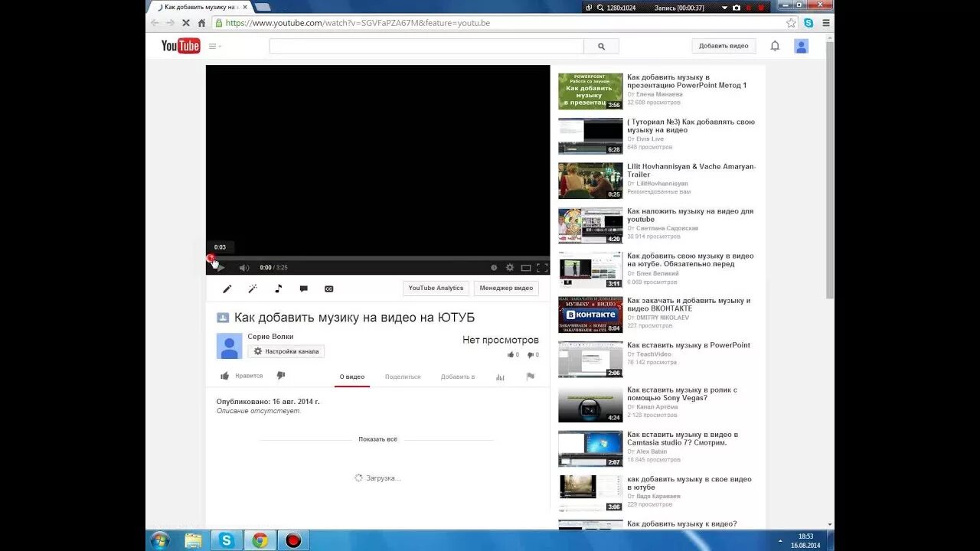Select the Добавить в tab
980x551 pixels.
458,377
